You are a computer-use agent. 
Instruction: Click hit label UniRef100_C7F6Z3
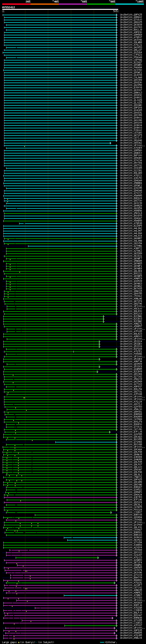pyautogui.click(x=131, y=55)
